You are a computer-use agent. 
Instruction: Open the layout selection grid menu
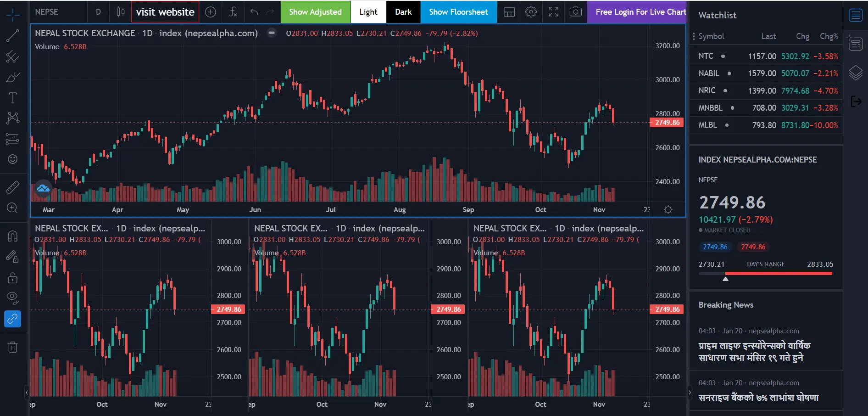click(509, 12)
